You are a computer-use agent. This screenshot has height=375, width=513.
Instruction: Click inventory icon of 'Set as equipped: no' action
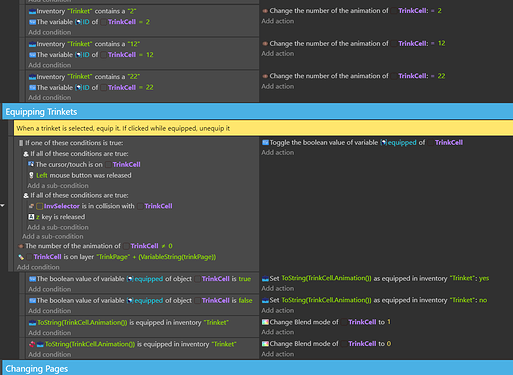265,300
